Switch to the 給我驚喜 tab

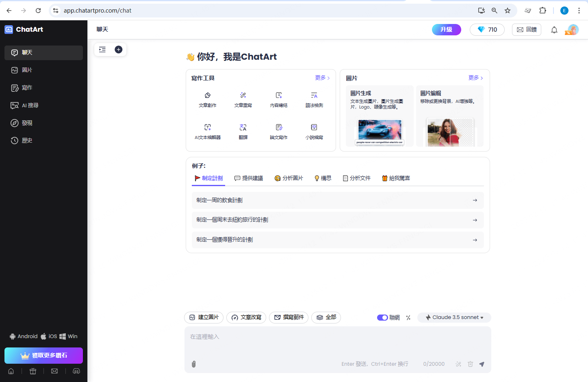point(396,178)
